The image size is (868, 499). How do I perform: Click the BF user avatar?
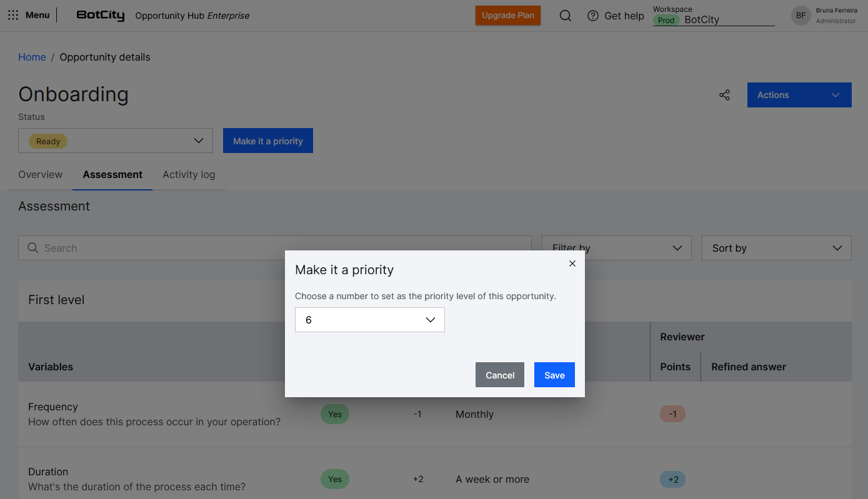[801, 16]
